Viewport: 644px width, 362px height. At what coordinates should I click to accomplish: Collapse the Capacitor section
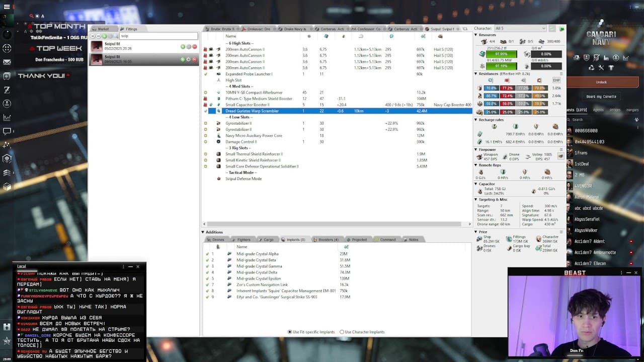click(476, 184)
